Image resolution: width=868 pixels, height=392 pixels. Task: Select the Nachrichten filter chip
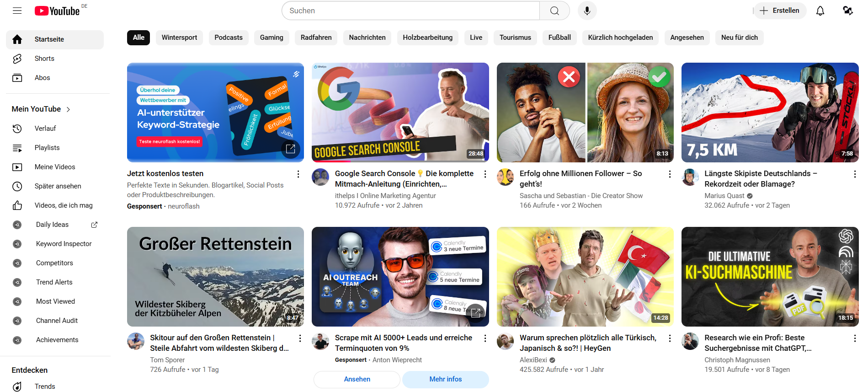367,38
